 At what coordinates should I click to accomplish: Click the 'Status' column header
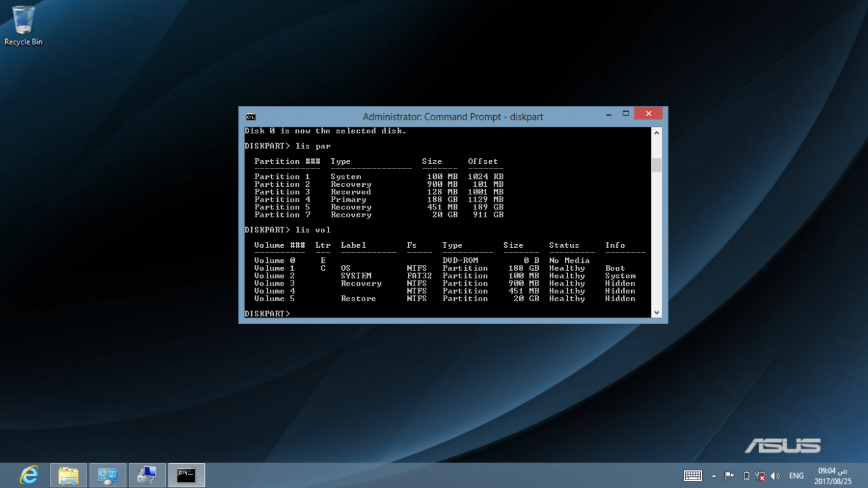[564, 245]
